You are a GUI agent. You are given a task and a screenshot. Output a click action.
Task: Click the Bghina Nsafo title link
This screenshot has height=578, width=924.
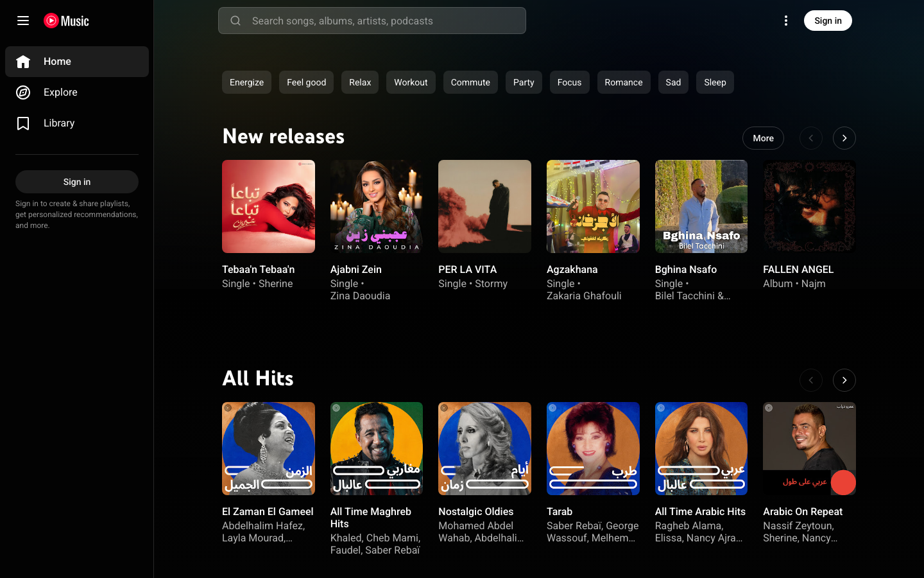click(686, 269)
